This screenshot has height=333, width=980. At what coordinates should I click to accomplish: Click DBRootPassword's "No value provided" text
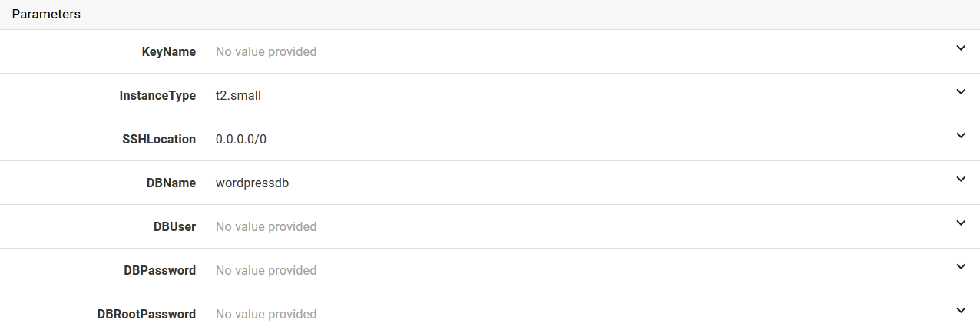[266, 315]
